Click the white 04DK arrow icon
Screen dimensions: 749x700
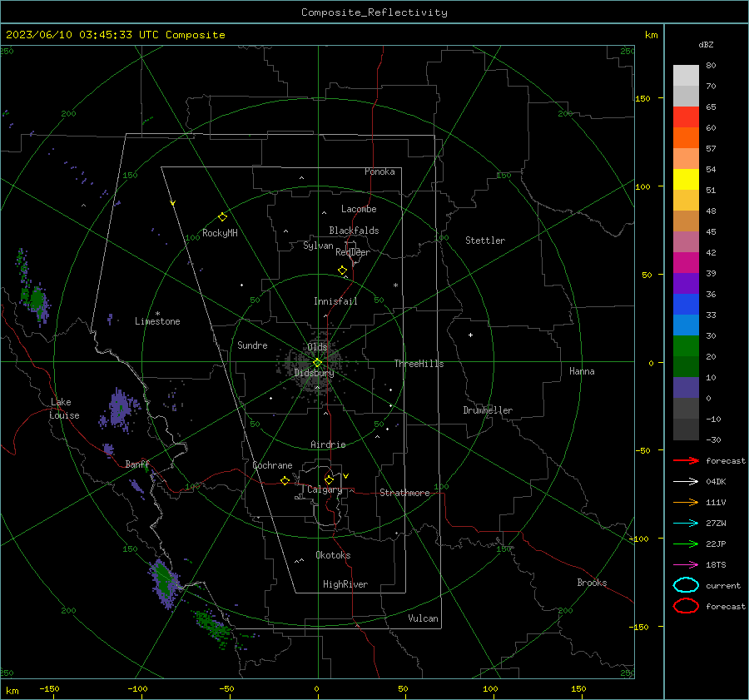686,482
